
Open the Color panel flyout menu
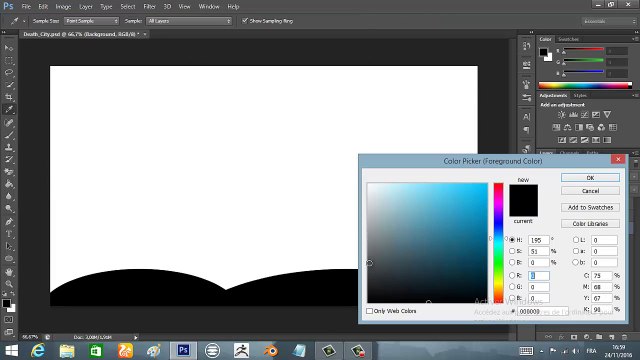(635, 39)
